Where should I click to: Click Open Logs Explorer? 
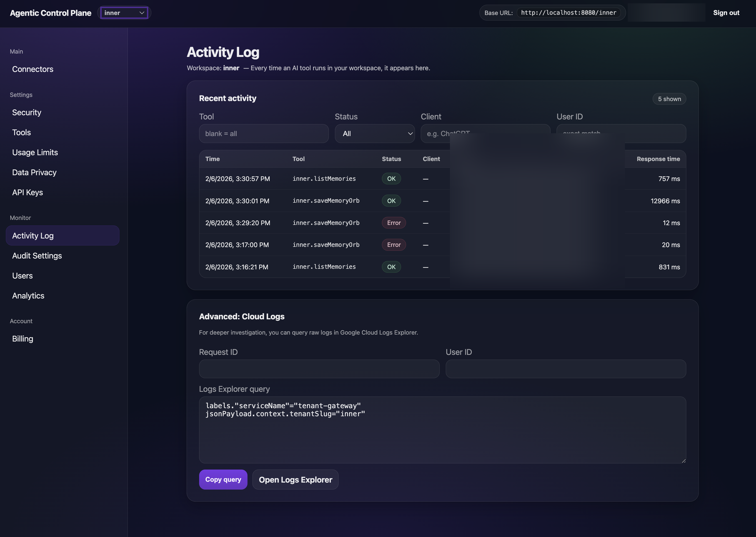coord(295,479)
